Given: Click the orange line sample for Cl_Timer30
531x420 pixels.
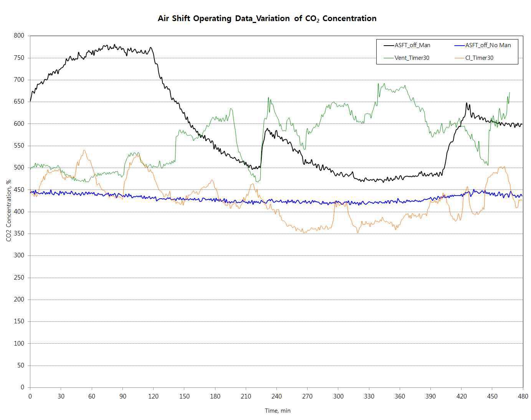Looking at the screenshot, I should [460, 58].
